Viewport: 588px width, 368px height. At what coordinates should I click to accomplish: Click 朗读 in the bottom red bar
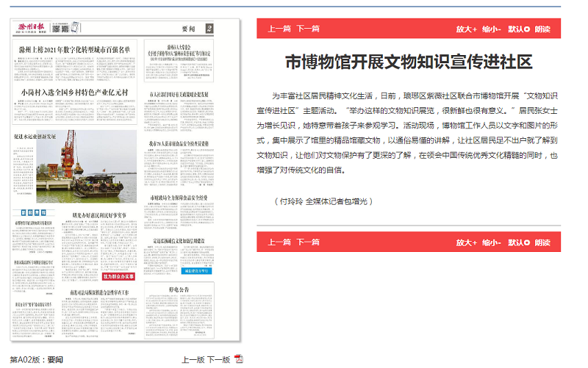(x=542, y=242)
